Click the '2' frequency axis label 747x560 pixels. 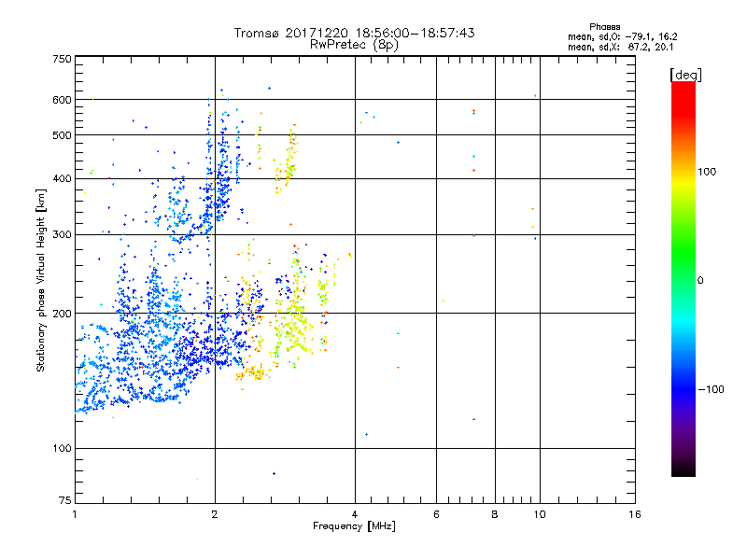[x=215, y=514]
